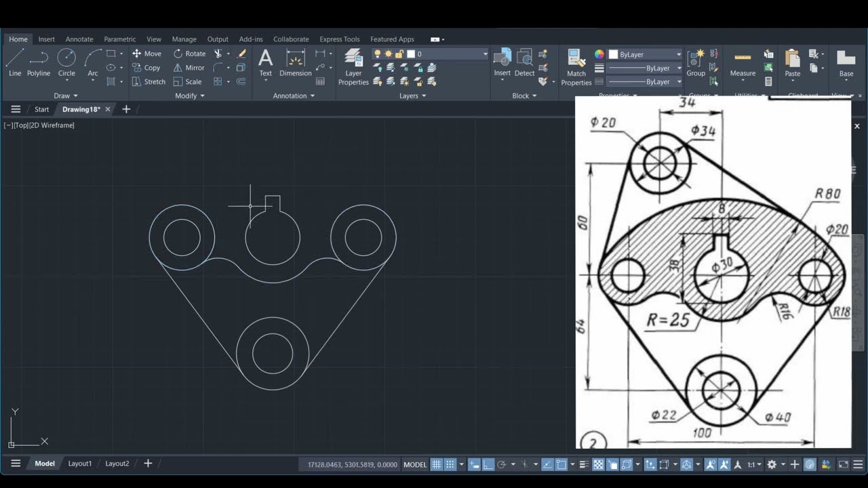Screen dimensions: 868x488
Task: Switch to the Layout2 tab
Action: [117, 464]
